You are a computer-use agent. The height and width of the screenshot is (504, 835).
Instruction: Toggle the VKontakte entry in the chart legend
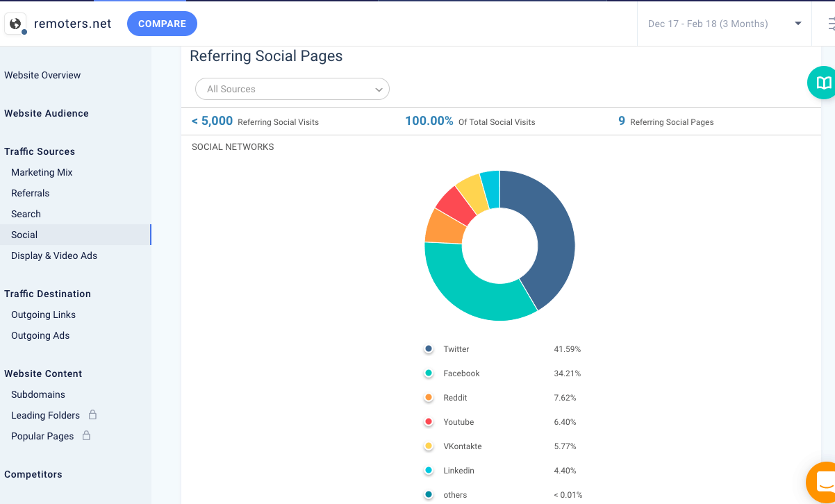pyautogui.click(x=463, y=446)
